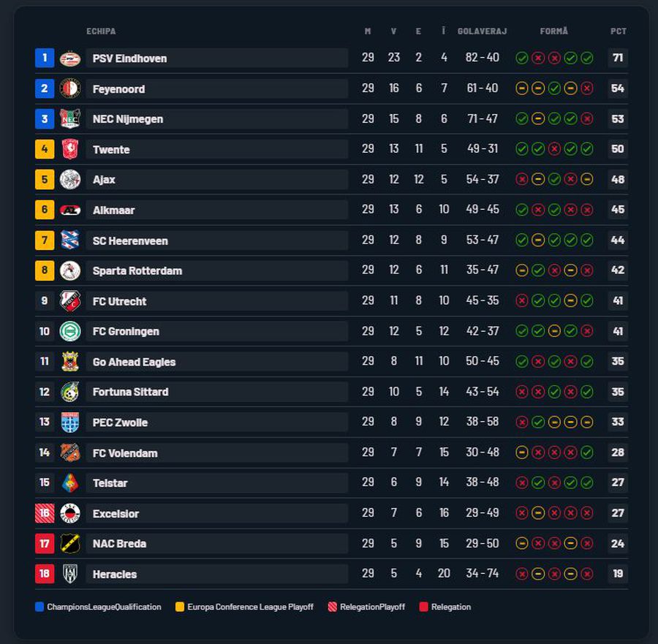This screenshot has width=658, height=644.
Task: Click the Heracles club crest
Action: 70,574
